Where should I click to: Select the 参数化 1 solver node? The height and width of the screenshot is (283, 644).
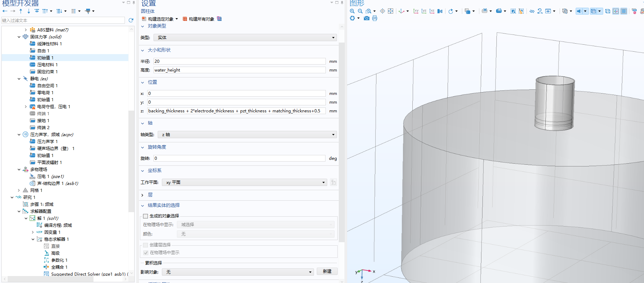click(59, 260)
